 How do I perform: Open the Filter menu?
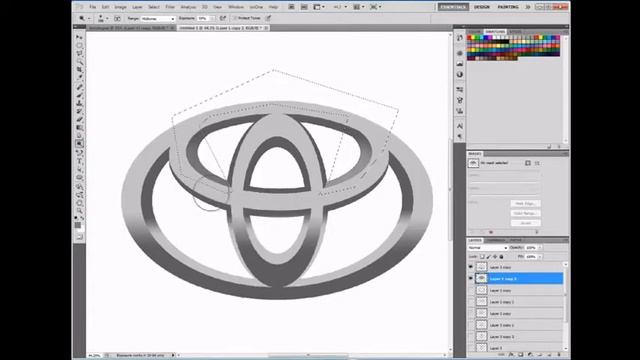point(170,7)
